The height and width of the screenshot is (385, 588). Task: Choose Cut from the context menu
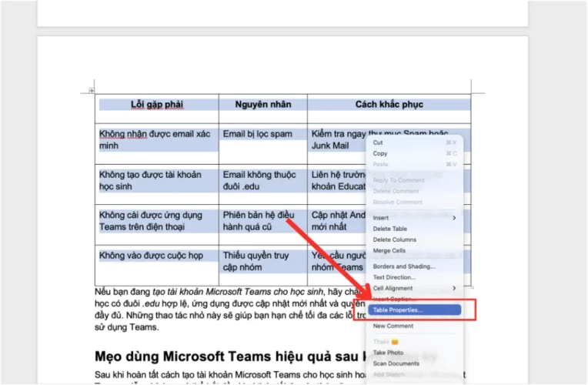pyautogui.click(x=379, y=142)
